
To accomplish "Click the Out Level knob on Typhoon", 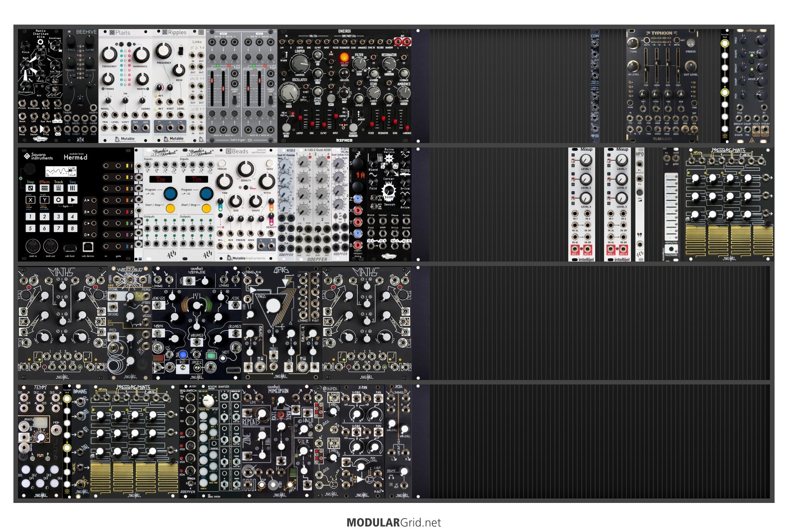I will 691,67.
